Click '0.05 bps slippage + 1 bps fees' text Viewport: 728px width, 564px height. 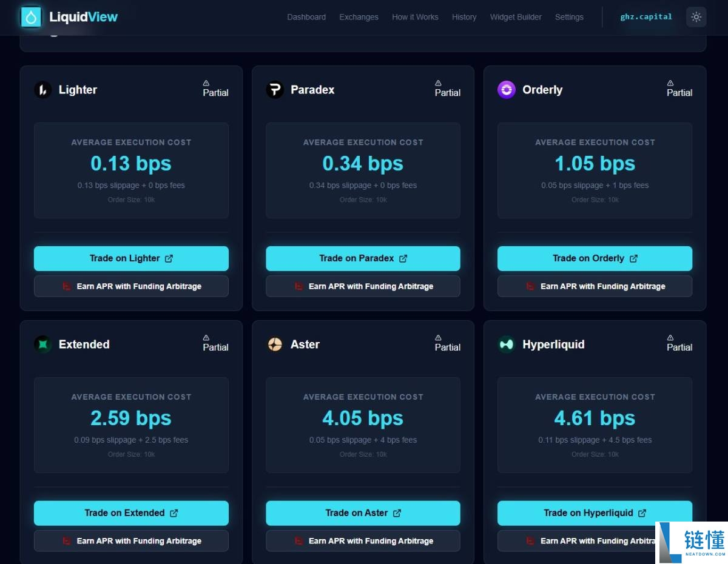pyautogui.click(x=595, y=186)
